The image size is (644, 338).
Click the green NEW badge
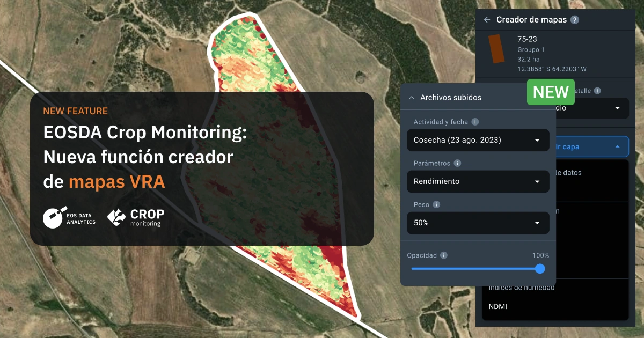(551, 92)
